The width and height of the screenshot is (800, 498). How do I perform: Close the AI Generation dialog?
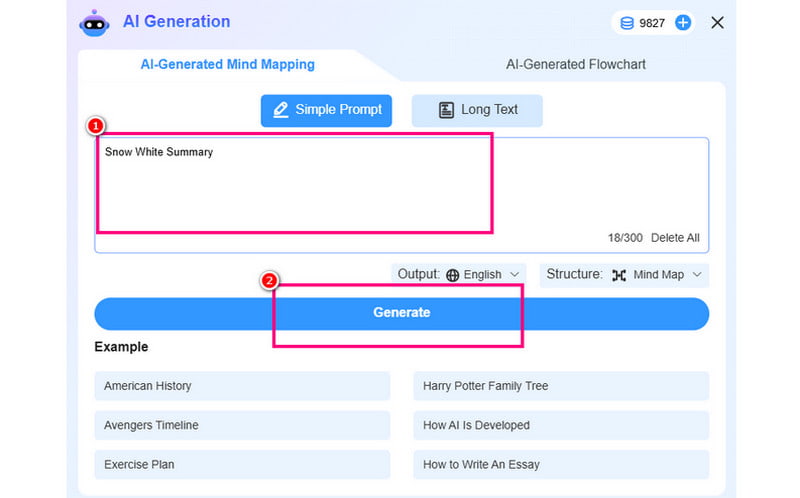coord(717,22)
